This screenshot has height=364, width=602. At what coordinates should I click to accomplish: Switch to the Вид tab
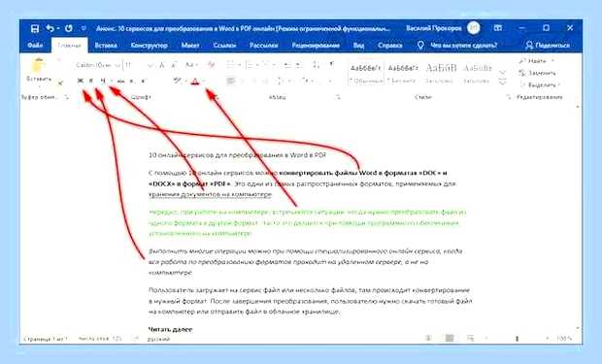(358, 46)
